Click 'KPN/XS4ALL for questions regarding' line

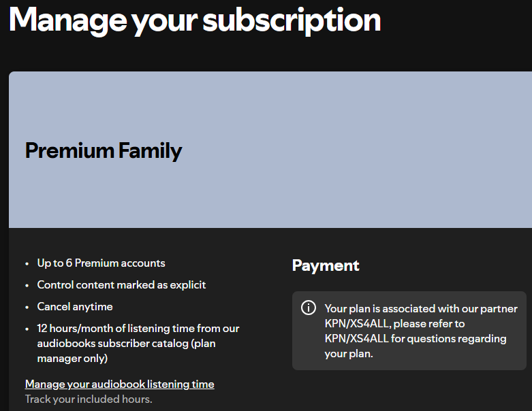coord(416,338)
